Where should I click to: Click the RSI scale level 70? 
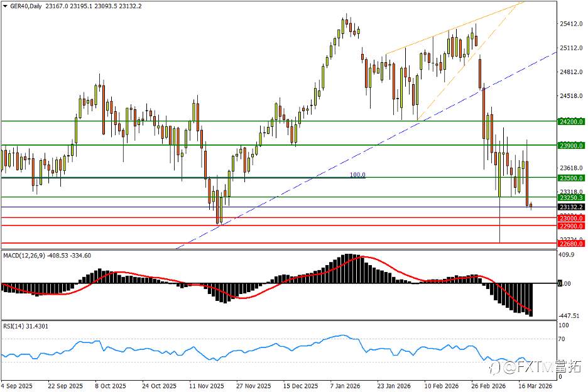[562, 339]
